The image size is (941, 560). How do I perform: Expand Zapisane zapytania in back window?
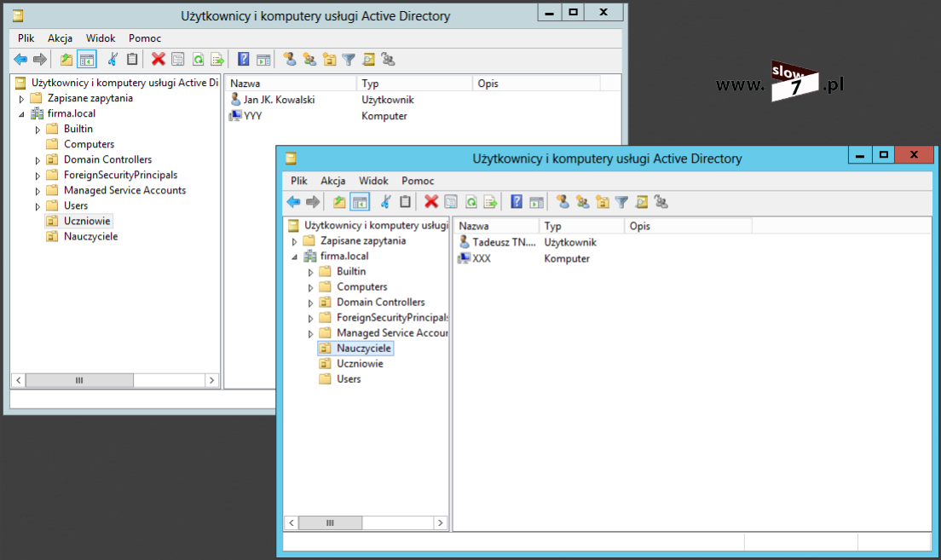[22, 99]
